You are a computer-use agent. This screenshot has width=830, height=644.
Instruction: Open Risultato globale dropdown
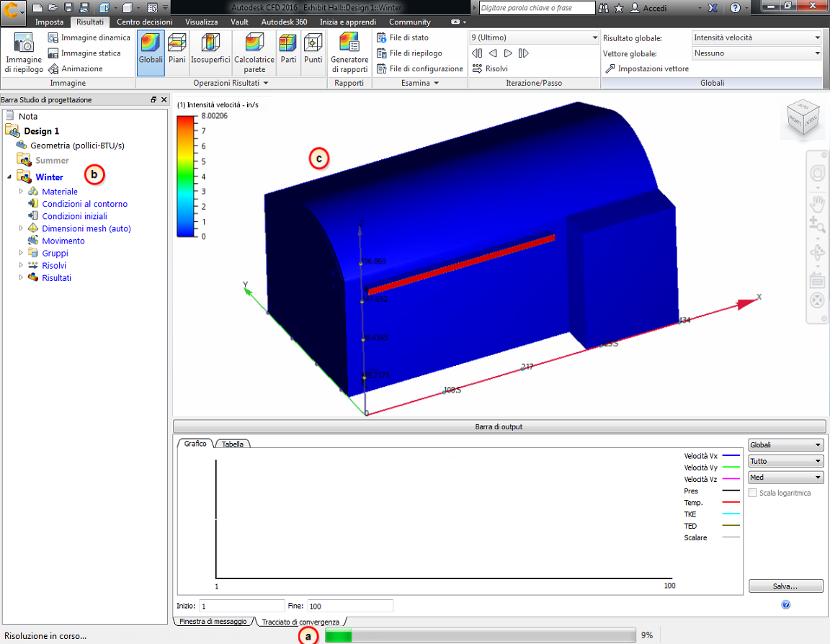pyautogui.click(x=757, y=37)
